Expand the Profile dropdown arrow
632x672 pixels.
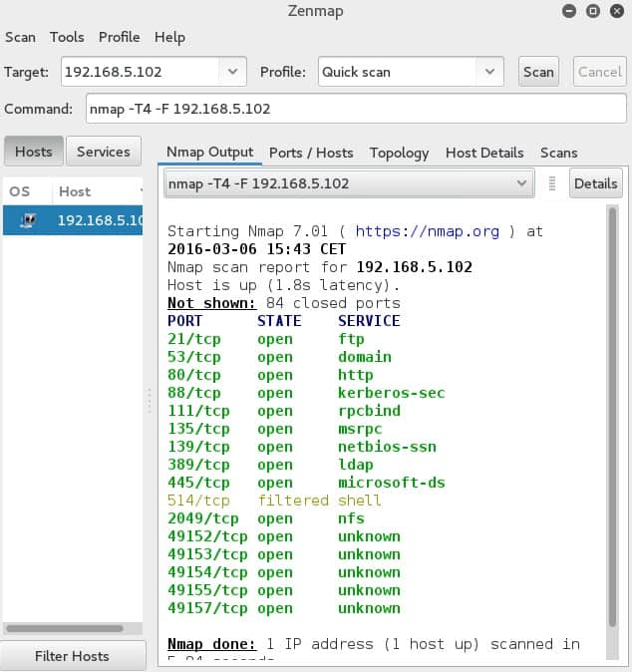coord(489,72)
